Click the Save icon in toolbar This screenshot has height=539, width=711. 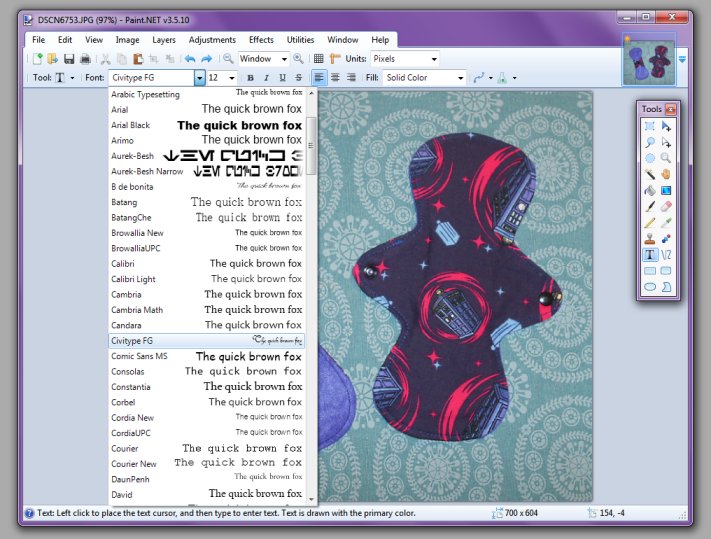coord(68,59)
